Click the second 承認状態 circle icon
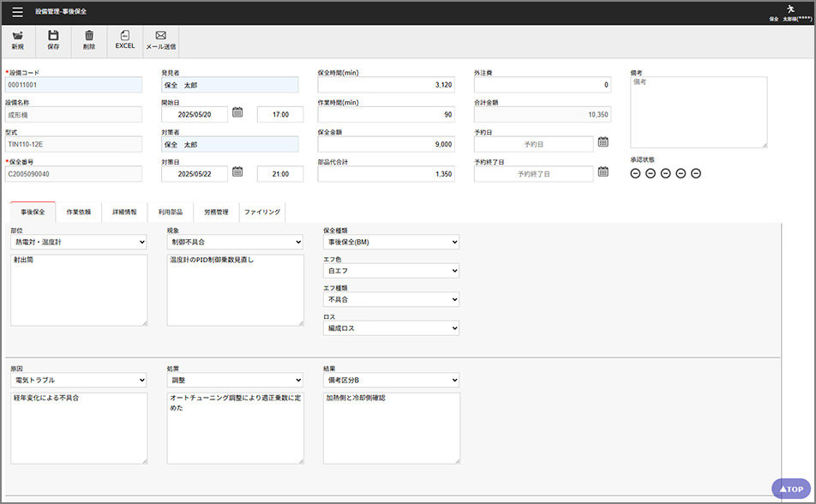 (x=651, y=173)
